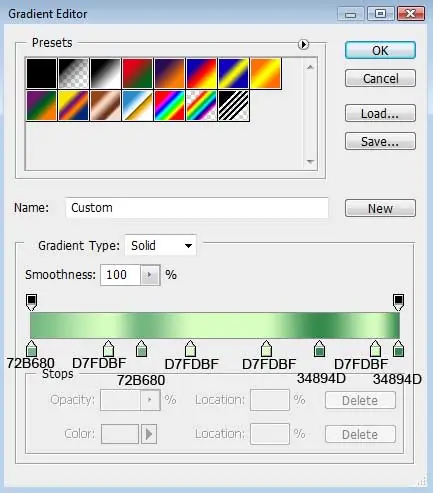
Task: Choose the rainbow spectrum gradient preset
Action: click(x=169, y=105)
